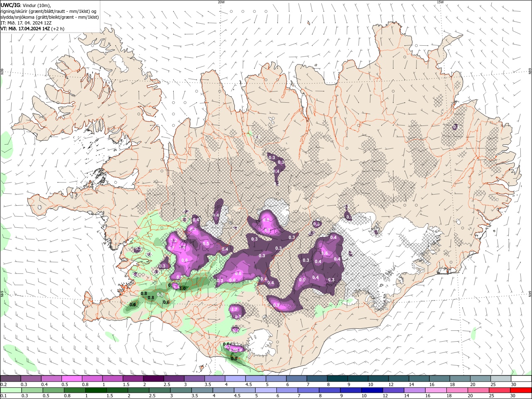Click the '1.2' snowfall value on the map
The height and width of the screenshot is (399, 532).
pos(174,241)
